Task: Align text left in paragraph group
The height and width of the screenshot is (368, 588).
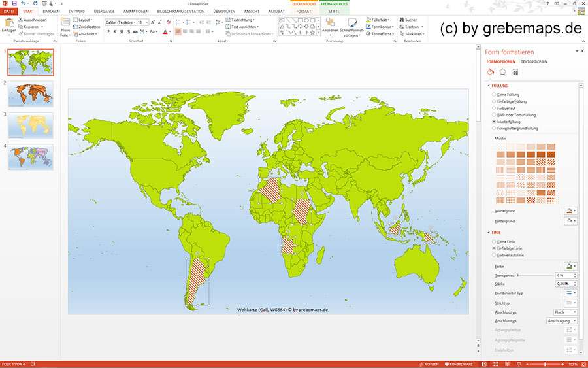Action: 178,32
